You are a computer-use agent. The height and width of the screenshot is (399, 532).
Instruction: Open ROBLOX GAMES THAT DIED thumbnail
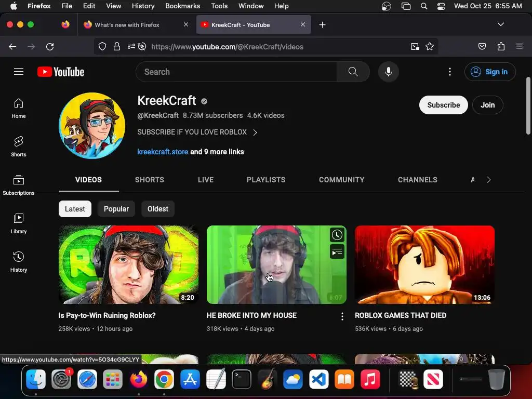point(424,264)
